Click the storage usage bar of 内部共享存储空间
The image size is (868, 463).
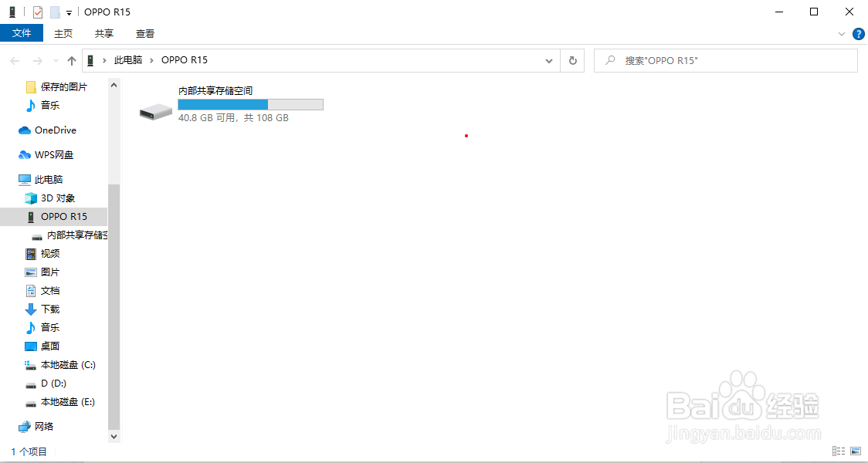(250, 104)
